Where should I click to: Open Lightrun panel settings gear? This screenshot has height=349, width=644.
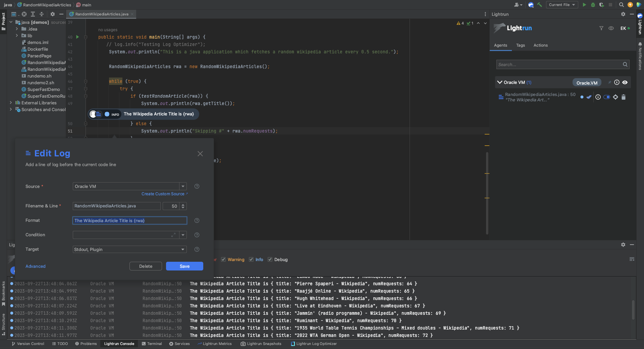(x=623, y=14)
